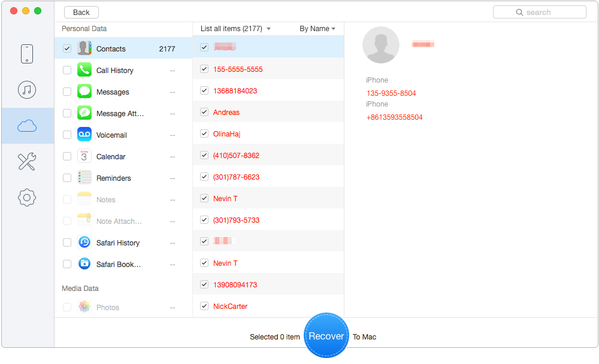Select the iCloud cloud sidebar icon
This screenshot has height=364, width=599.
pyautogui.click(x=27, y=126)
